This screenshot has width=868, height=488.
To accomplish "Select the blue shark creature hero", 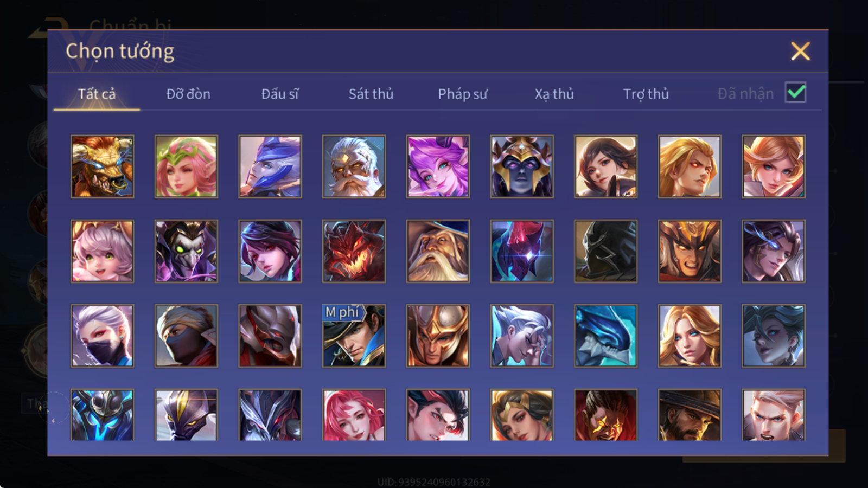I will [x=605, y=336].
